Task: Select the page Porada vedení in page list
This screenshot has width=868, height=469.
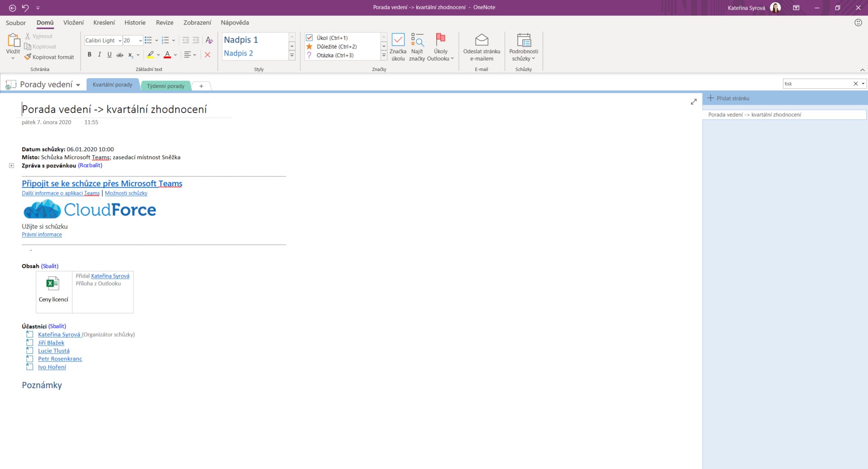Action: [x=785, y=115]
